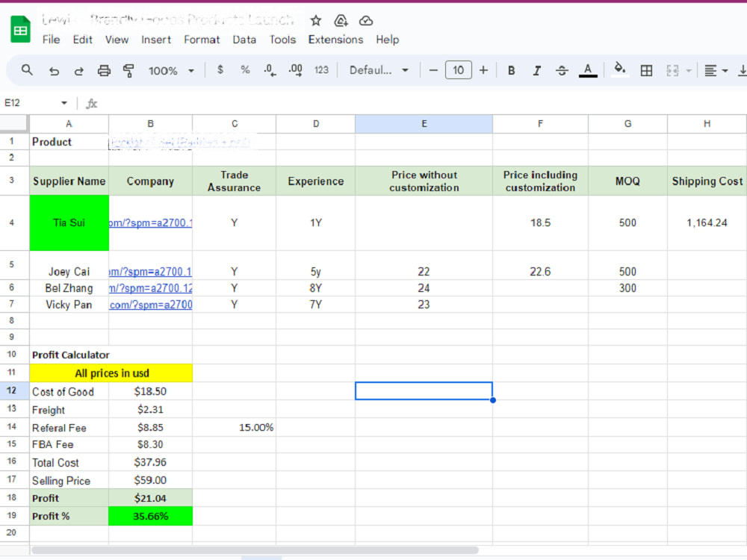Click the select all corner box
The image size is (747, 560).
13,123
